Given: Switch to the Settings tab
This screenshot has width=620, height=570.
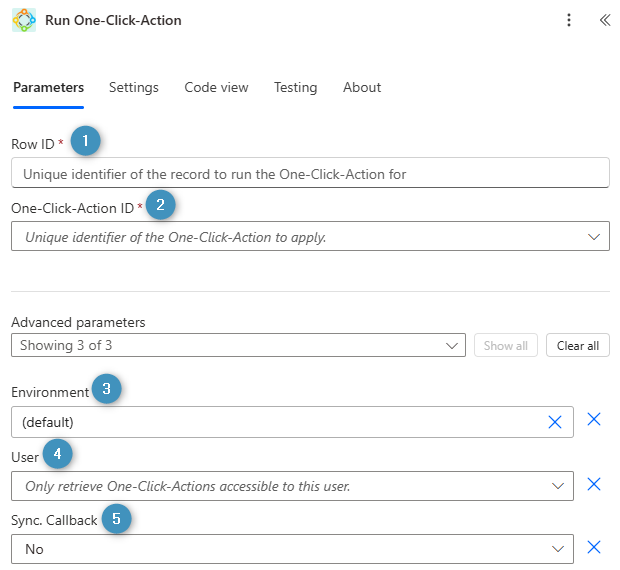Looking at the screenshot, I should point(134,87).
